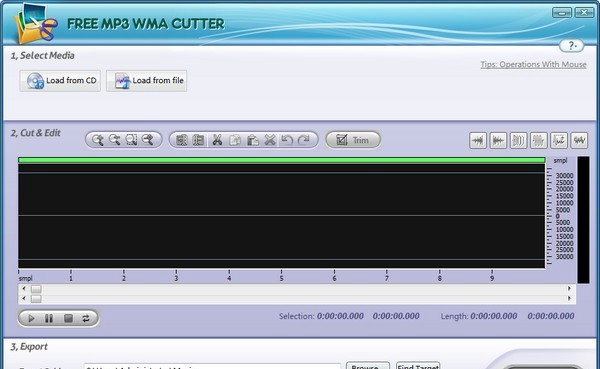Click the zoom out magnifier icon
The height and width of the screenshot is (369, 600).
pyautogui.click(x=114, y=140)
